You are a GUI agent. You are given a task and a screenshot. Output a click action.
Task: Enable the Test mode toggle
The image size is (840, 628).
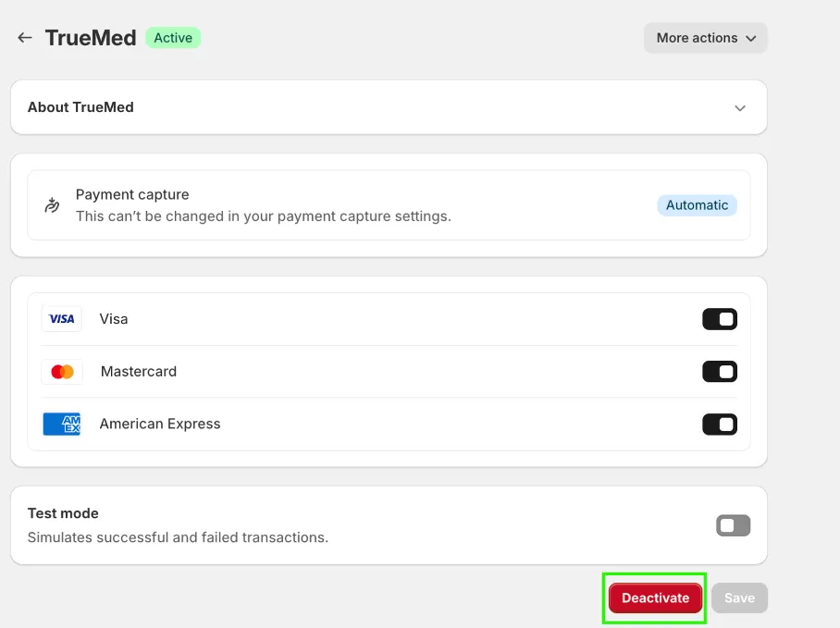coord(733,525)
